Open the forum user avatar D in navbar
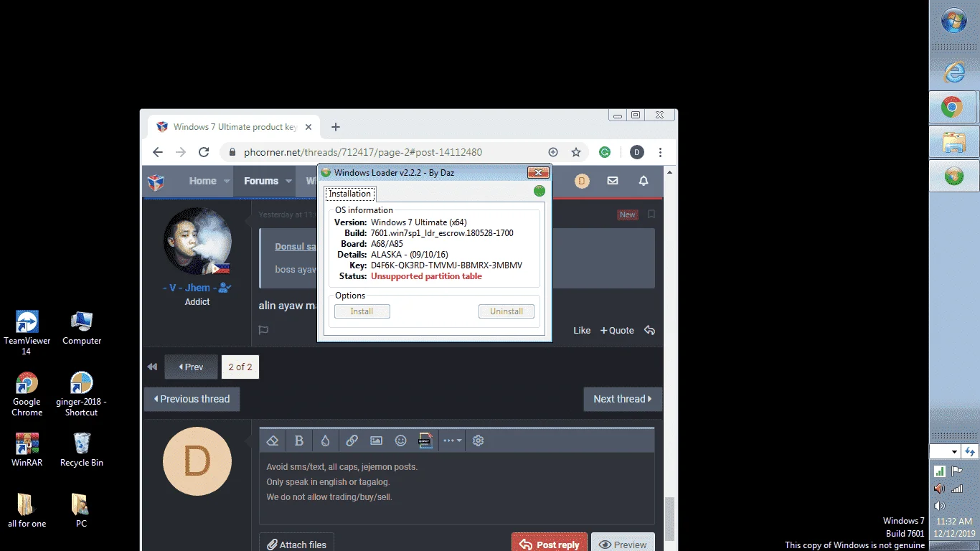The height and width of the screenshot is (551, 980). (x=582, y=181)
